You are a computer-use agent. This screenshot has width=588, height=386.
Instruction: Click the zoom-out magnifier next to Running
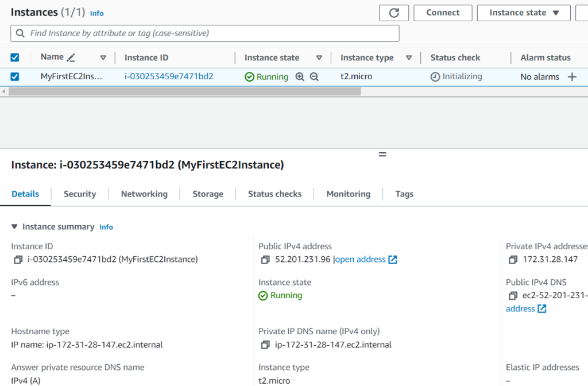point(312,76)
